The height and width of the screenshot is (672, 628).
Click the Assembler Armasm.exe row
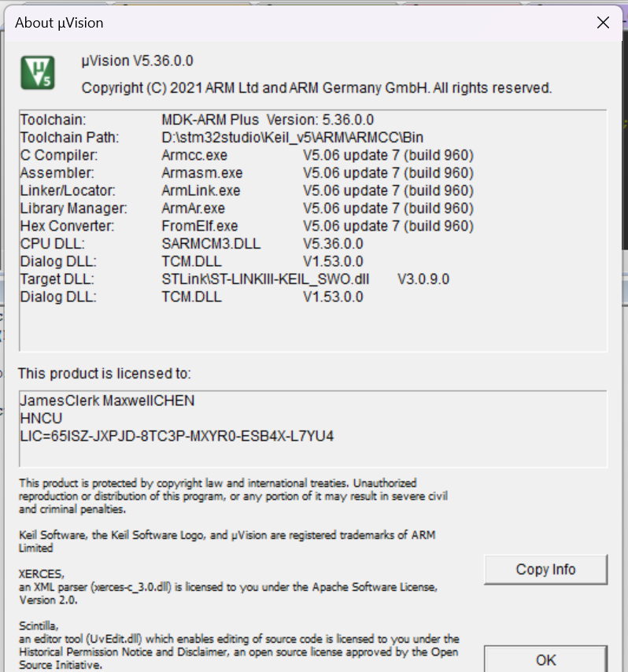247,172
